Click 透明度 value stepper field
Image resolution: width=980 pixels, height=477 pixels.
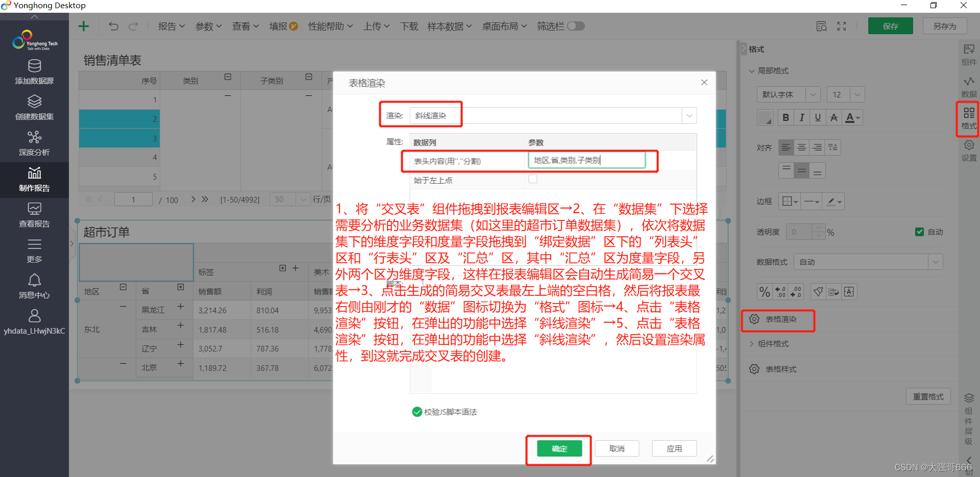805,232
